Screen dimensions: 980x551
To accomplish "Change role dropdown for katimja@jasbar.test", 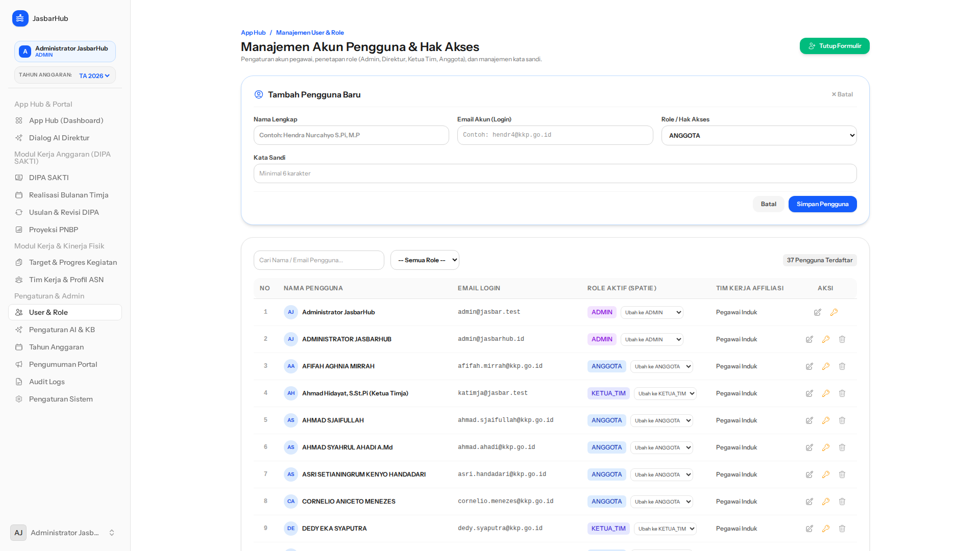I will coord(665,393).
